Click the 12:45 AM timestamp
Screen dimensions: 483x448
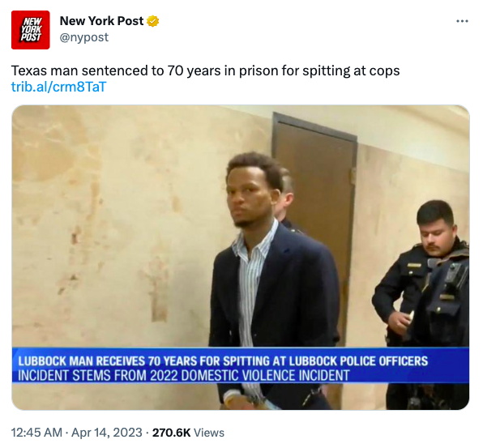coord(36,433)
